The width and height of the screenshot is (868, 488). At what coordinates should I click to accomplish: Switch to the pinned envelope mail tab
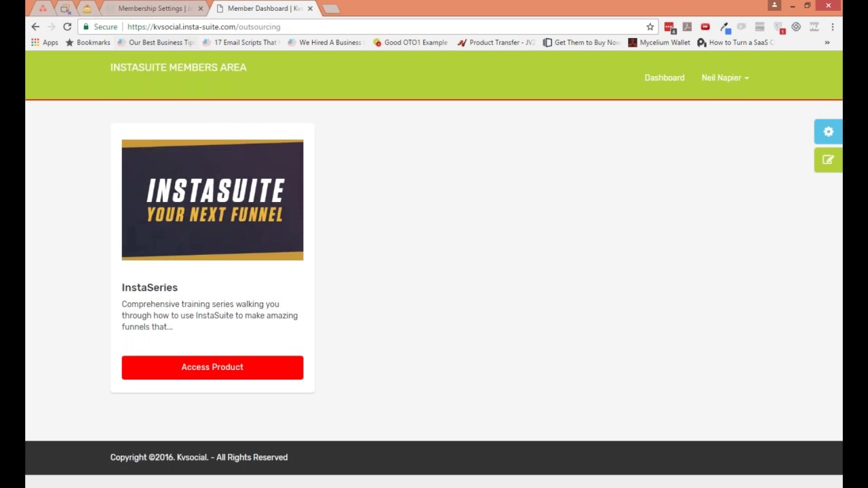pos(87,8)
